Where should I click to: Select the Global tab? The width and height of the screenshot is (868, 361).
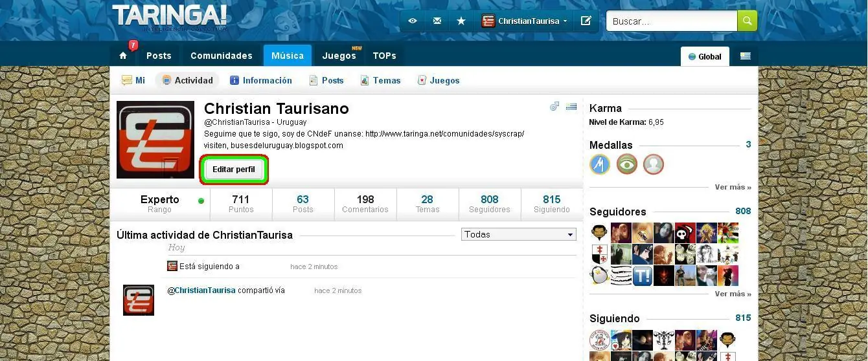pos(705,56)
